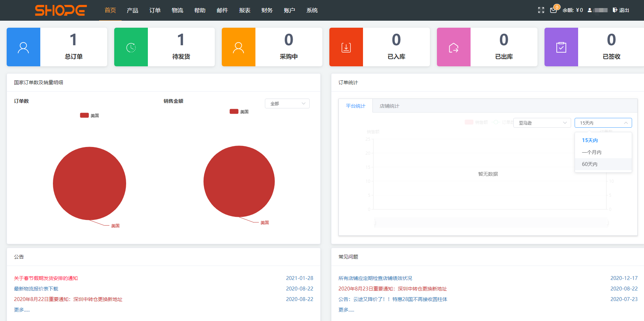644x321 pixels.
Task: Click the 订单数 red pie chart
Action: coord(89,183)
